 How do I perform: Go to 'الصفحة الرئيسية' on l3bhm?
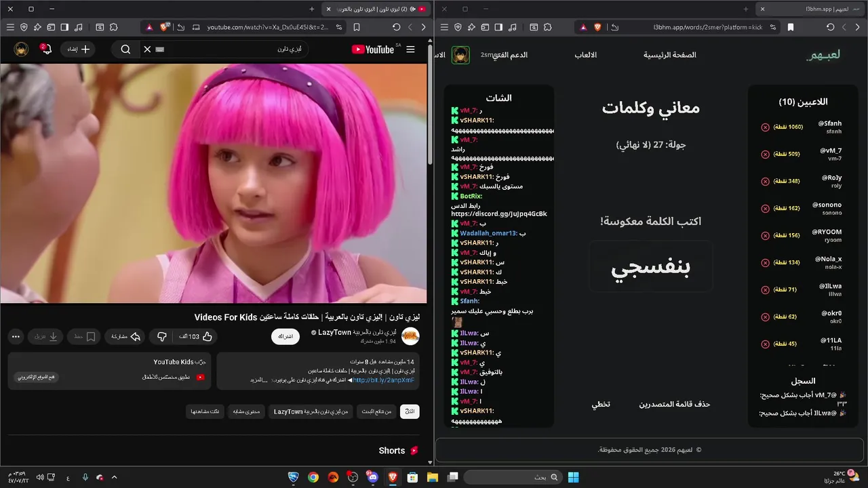click(670, 55)
